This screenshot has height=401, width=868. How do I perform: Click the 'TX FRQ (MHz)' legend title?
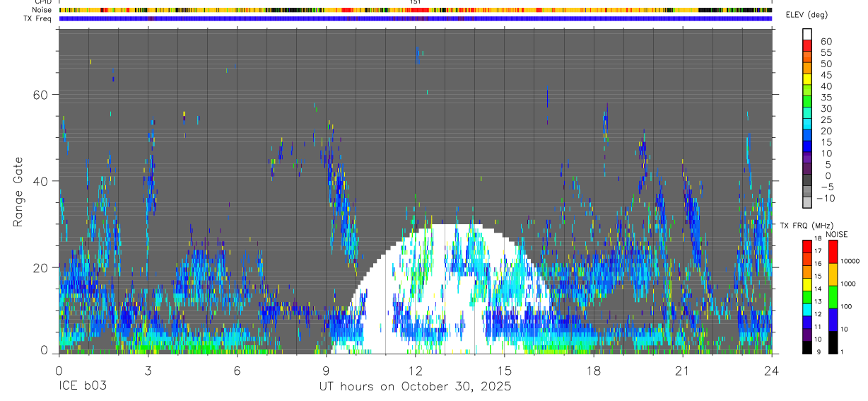tap(807, 226)
